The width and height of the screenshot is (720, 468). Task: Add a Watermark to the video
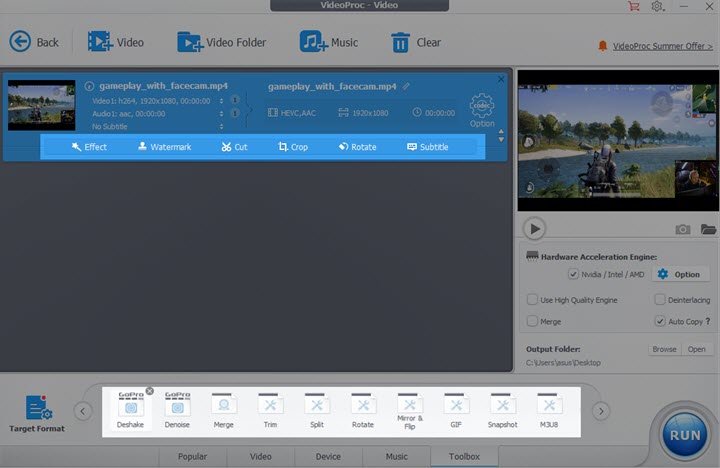(164, 147)
